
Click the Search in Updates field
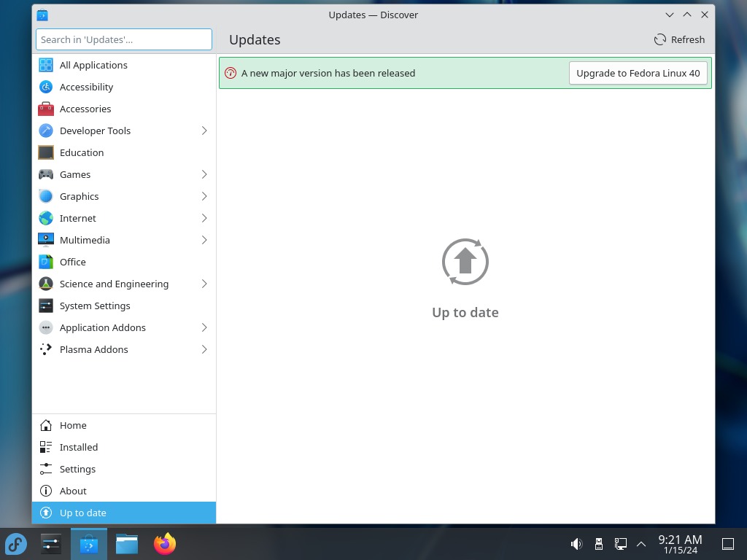[x=124, y=39]
